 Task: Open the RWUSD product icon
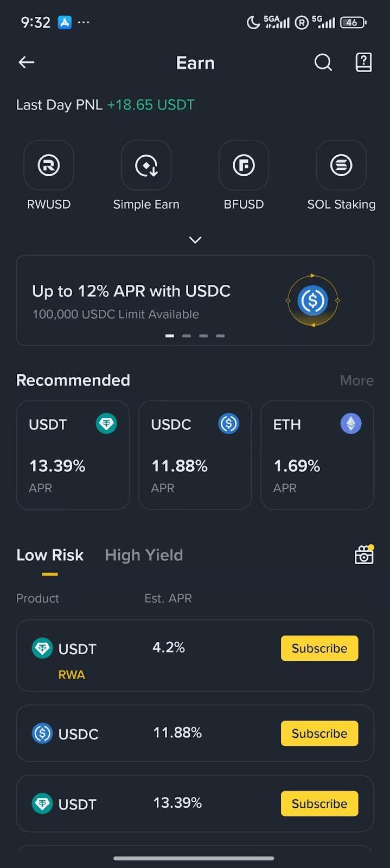click(x=49, y=165)
